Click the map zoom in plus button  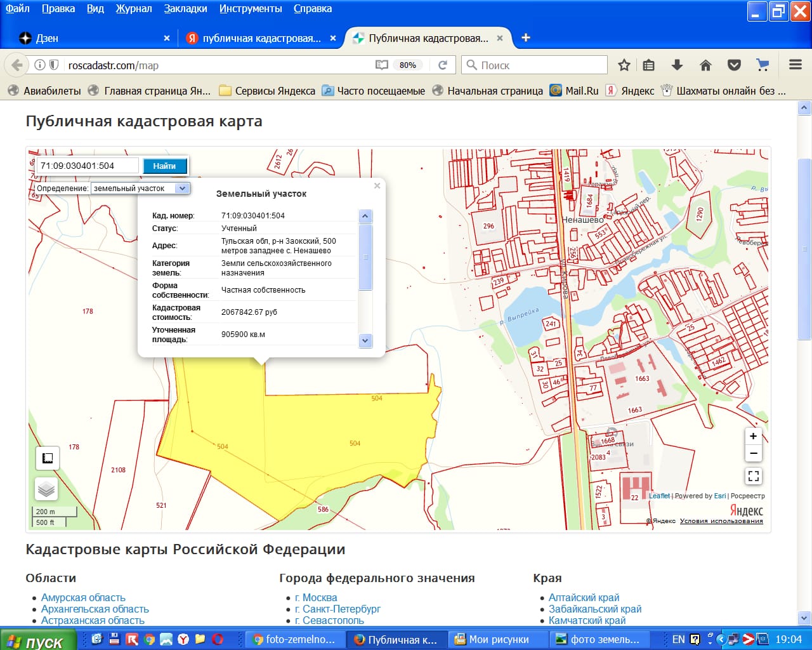coord(753,436)
